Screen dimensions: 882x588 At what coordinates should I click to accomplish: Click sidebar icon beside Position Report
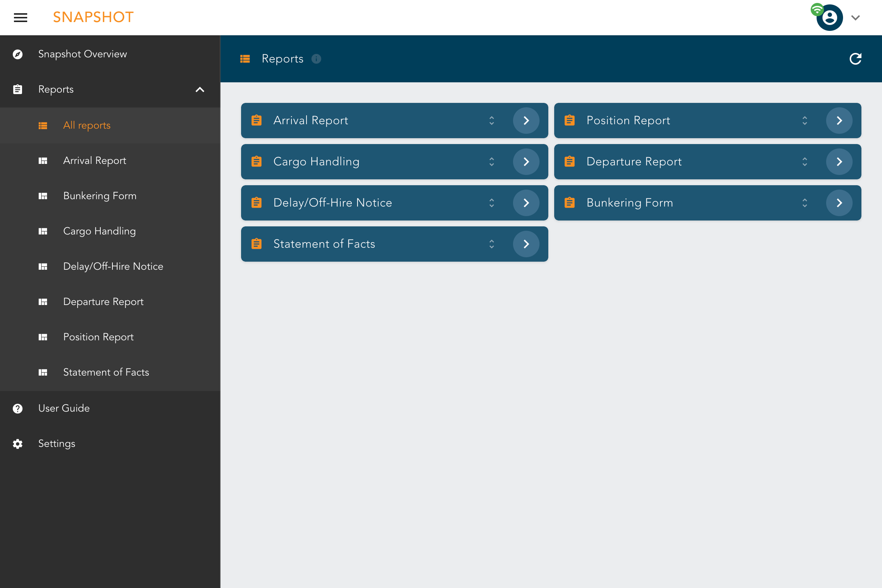tap(43, 337)
